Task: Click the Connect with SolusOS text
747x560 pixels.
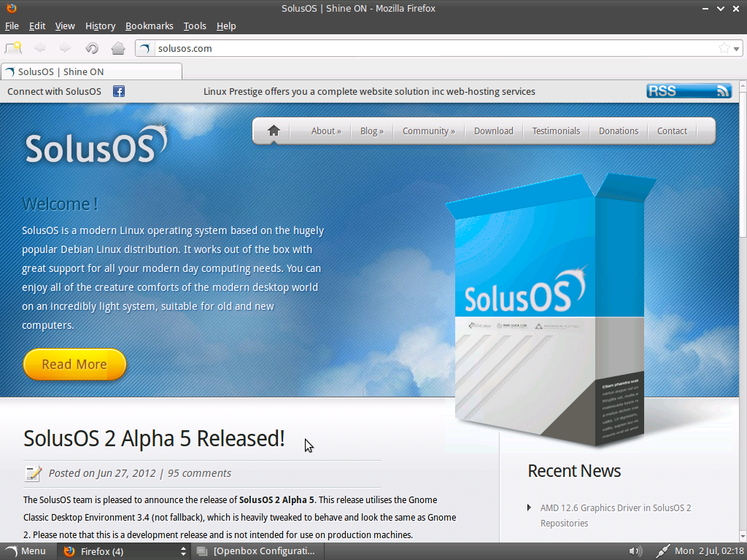Action: click(x=54, y=91)
